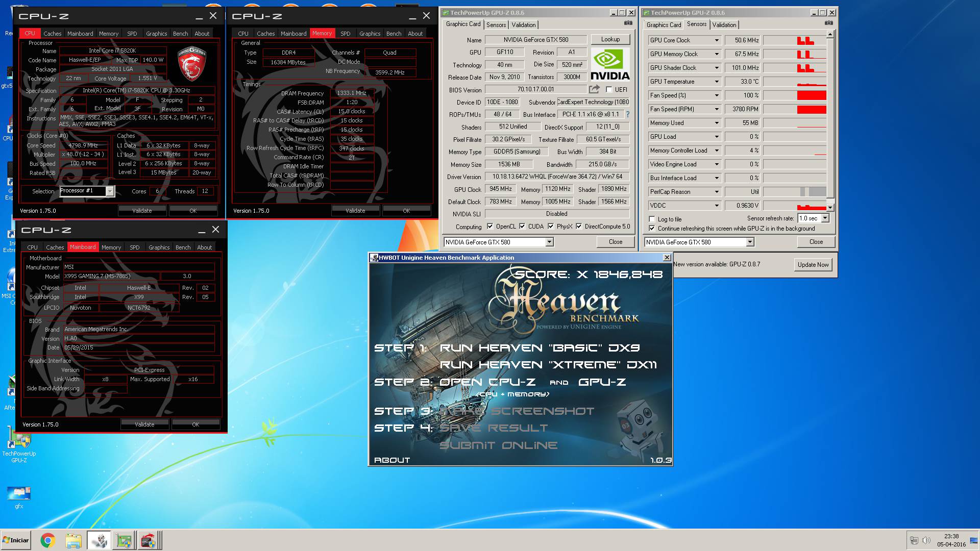Click Submit Online in Heaven benchmark
980x551 pixels.
click(x=498, y=445)
